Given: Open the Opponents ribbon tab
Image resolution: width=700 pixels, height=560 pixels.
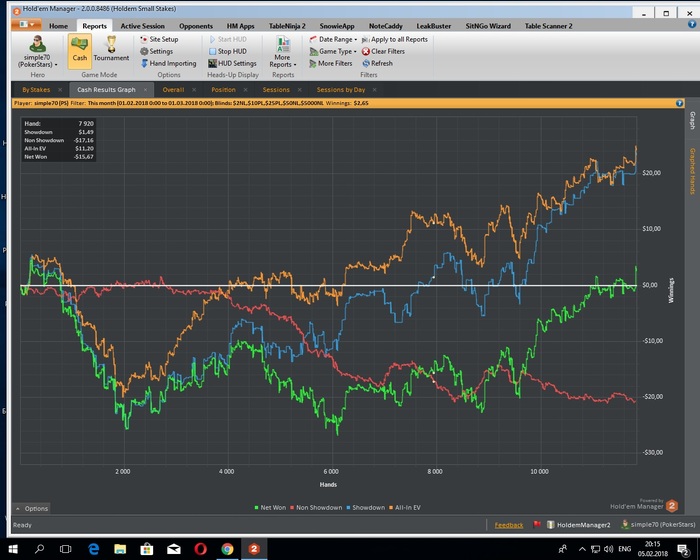Looking at the screenshot, I should (196, 26).
